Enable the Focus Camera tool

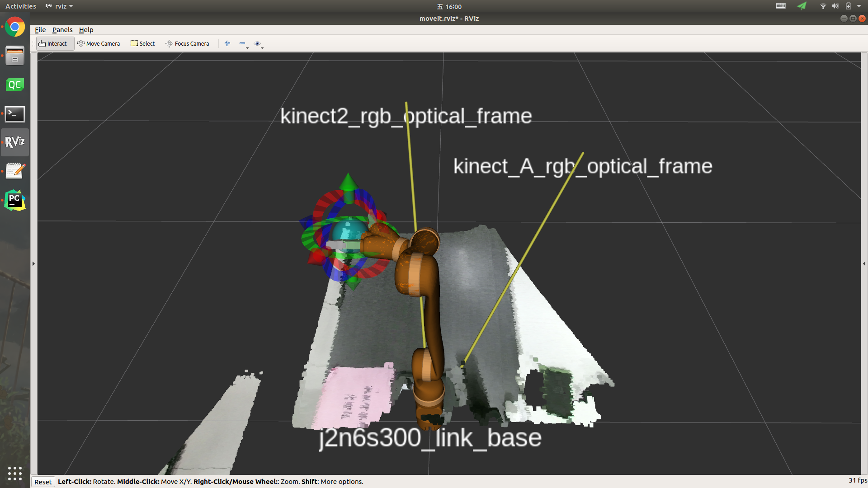click(187, 43)
